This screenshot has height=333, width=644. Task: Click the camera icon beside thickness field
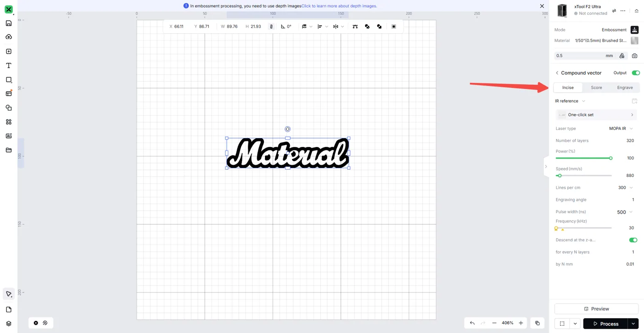(635, 56)
